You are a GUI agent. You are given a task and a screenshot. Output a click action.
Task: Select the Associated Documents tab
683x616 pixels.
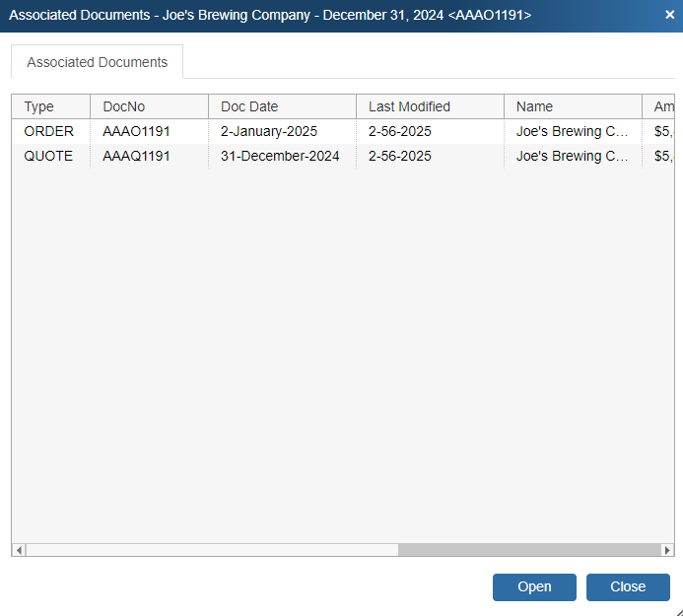click(97, 62)
